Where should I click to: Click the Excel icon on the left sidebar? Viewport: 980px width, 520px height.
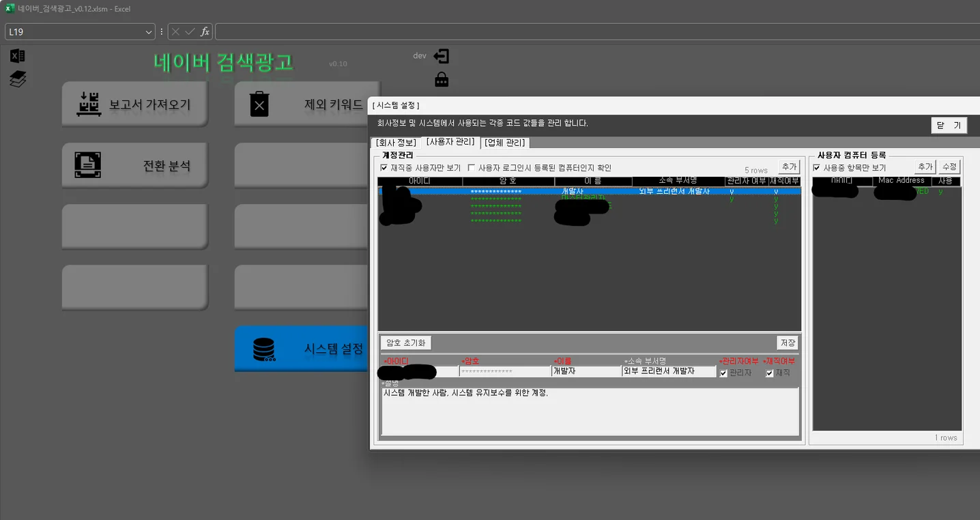point(18,56)
